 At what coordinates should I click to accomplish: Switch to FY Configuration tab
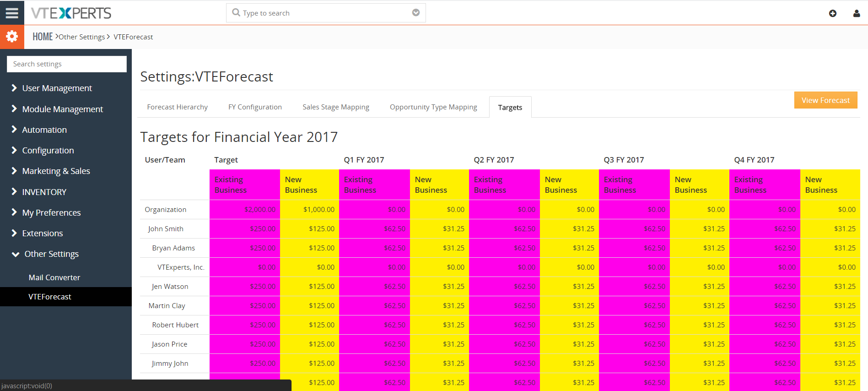pos(255,107)
